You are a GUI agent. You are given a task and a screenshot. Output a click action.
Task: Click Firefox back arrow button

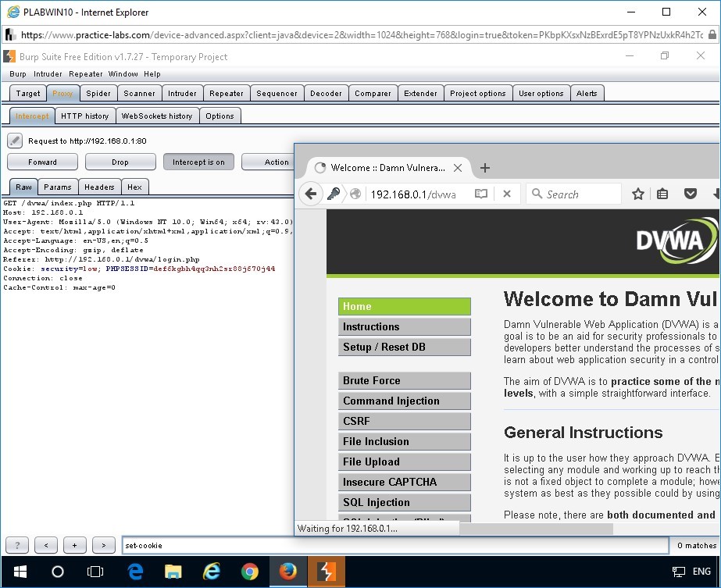pyautogui.click(x=311, y=194)
